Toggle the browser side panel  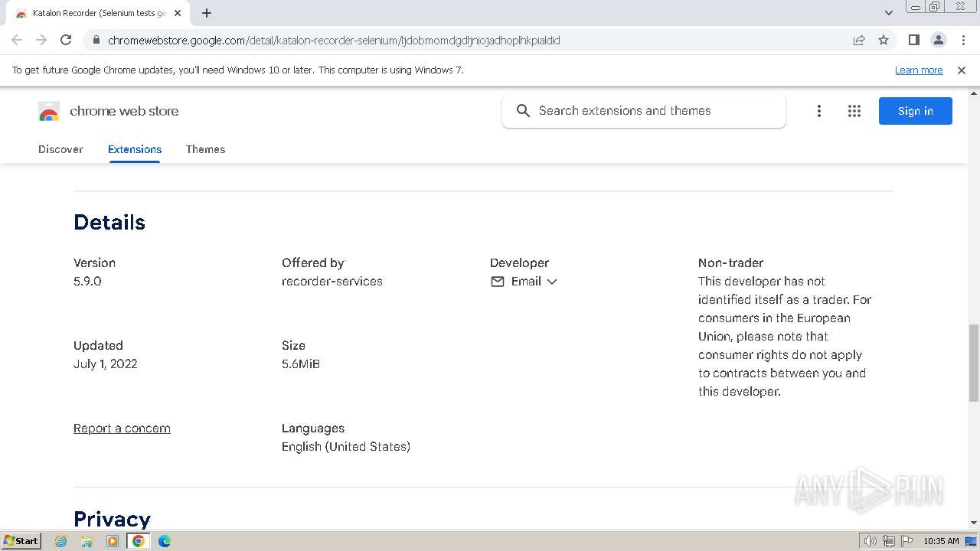click(913, 40)
